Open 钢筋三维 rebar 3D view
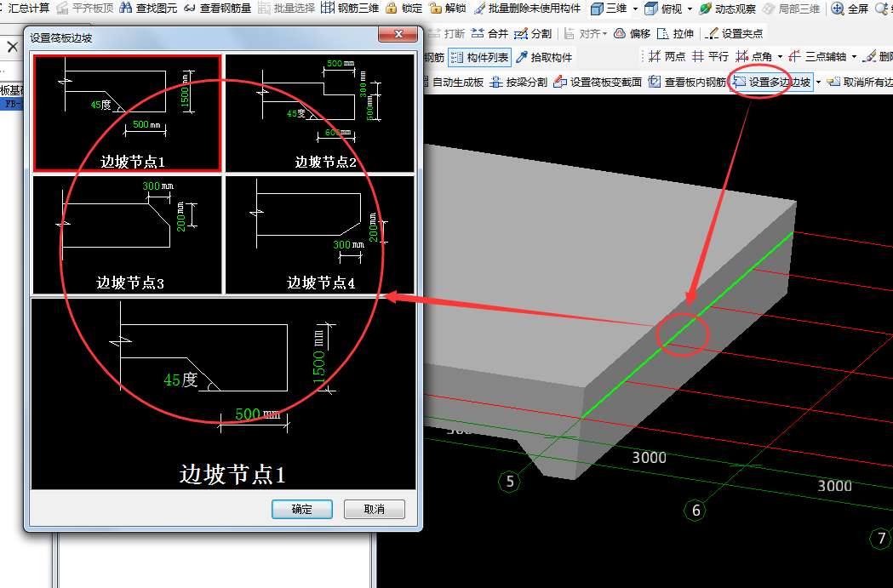Image resolution: width=893 pixels, height=588 pixels. [350, 8]
